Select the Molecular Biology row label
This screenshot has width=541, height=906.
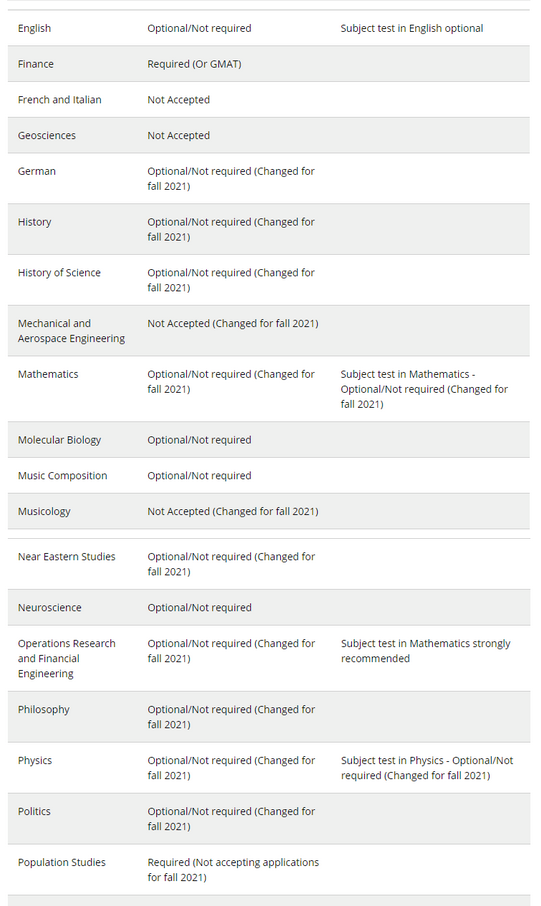59,440
